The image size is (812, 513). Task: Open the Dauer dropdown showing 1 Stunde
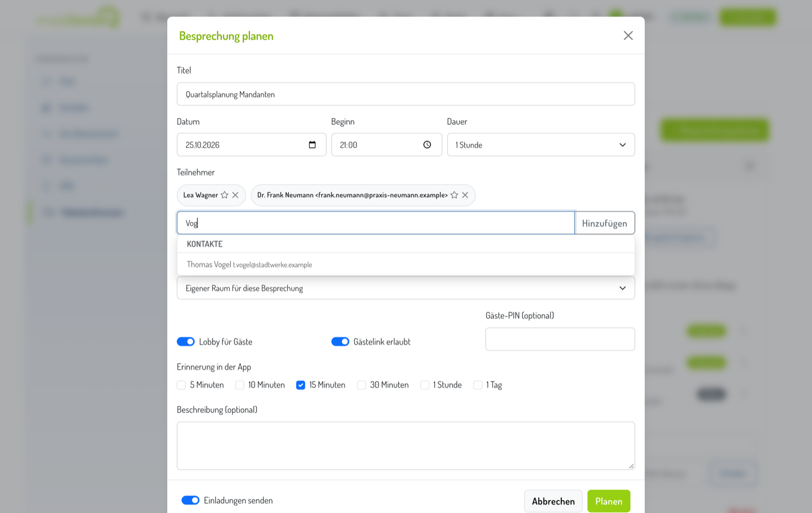[541, 145]
